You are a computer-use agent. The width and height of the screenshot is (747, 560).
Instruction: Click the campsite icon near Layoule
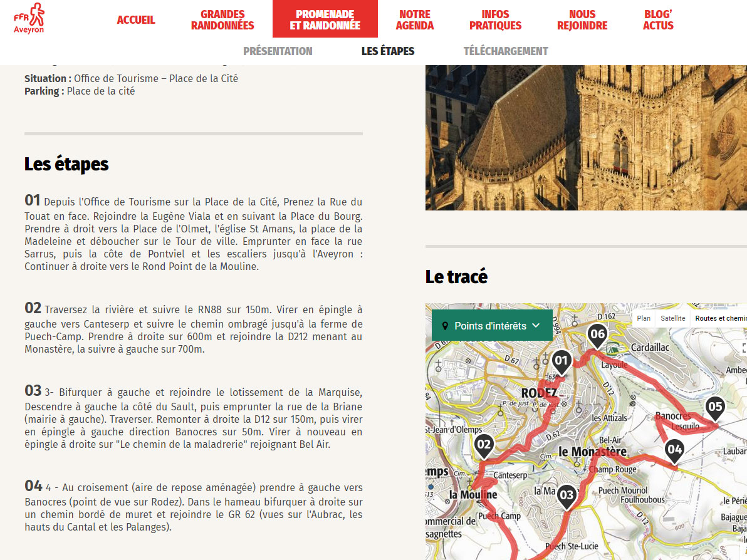[613, 349]
